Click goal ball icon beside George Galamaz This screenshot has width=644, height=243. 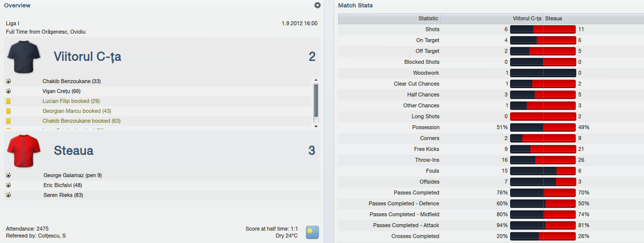(8, 175)
